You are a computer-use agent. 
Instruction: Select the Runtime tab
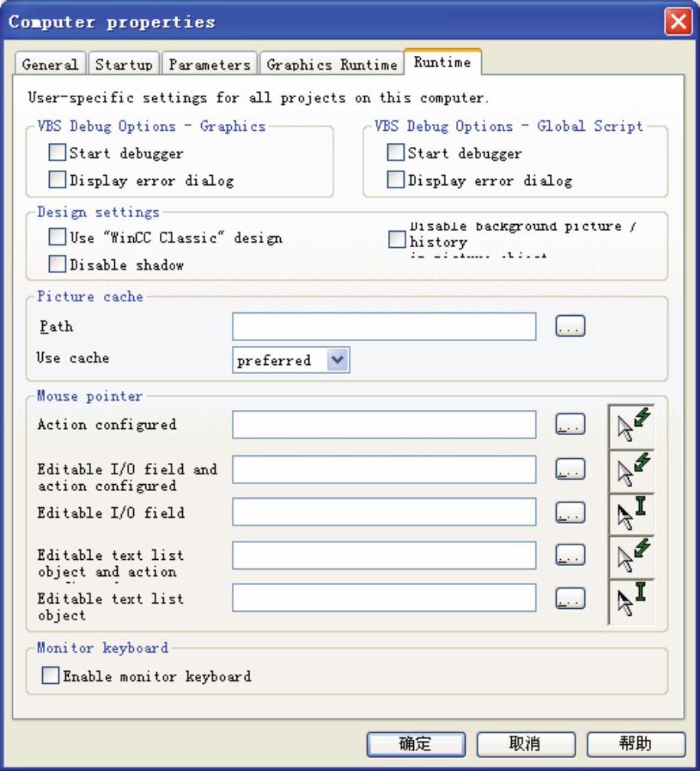tap(442, 63)
